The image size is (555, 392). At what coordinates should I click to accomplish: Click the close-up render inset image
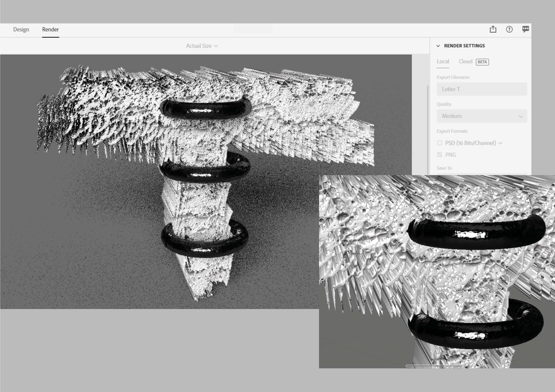[x=437, y=271]
